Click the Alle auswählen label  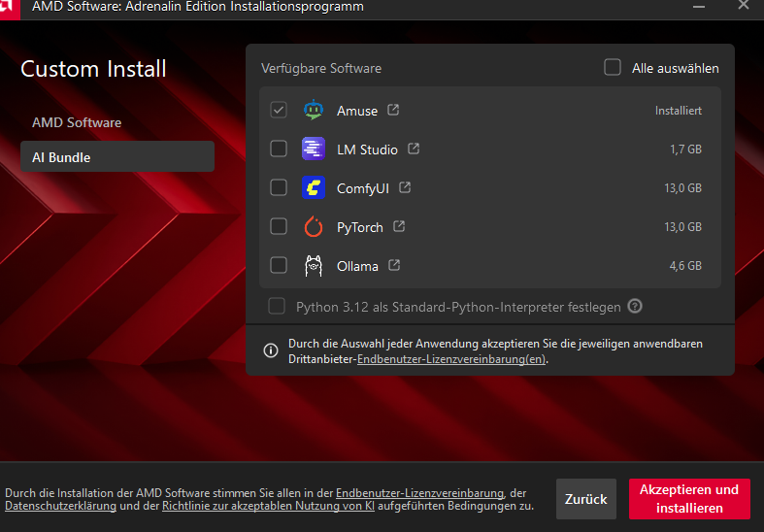pos(676,68)
